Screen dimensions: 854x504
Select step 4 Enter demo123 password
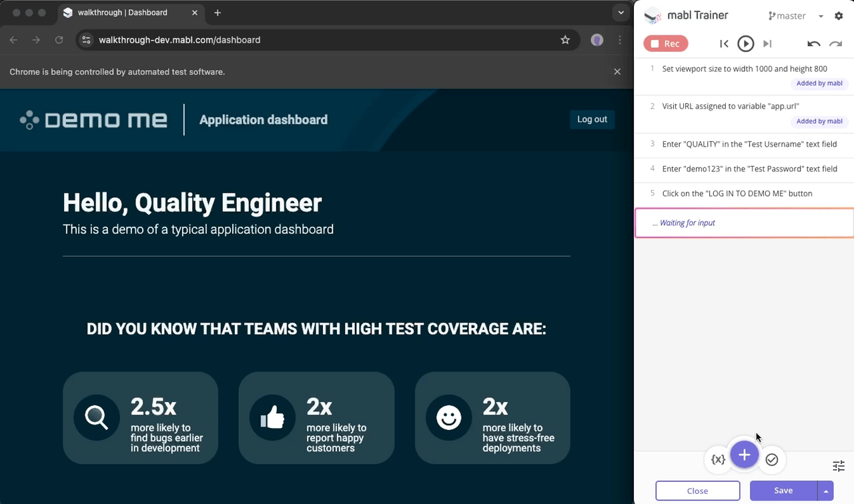coord(744,169)
